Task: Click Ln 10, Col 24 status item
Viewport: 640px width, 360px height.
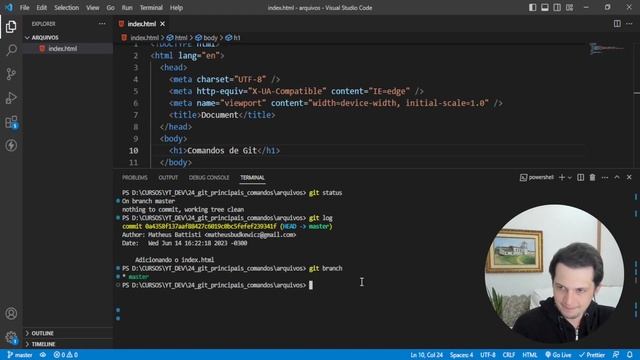Action: click(427, 355)
